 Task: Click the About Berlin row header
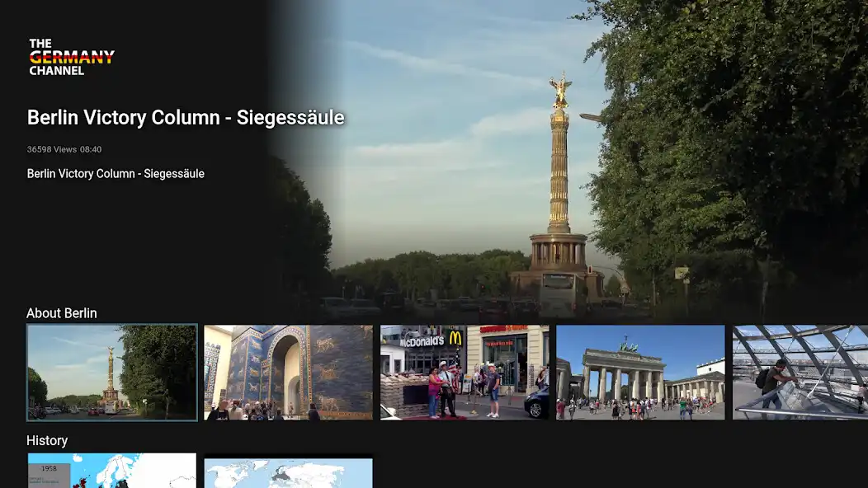pos(62,313)
